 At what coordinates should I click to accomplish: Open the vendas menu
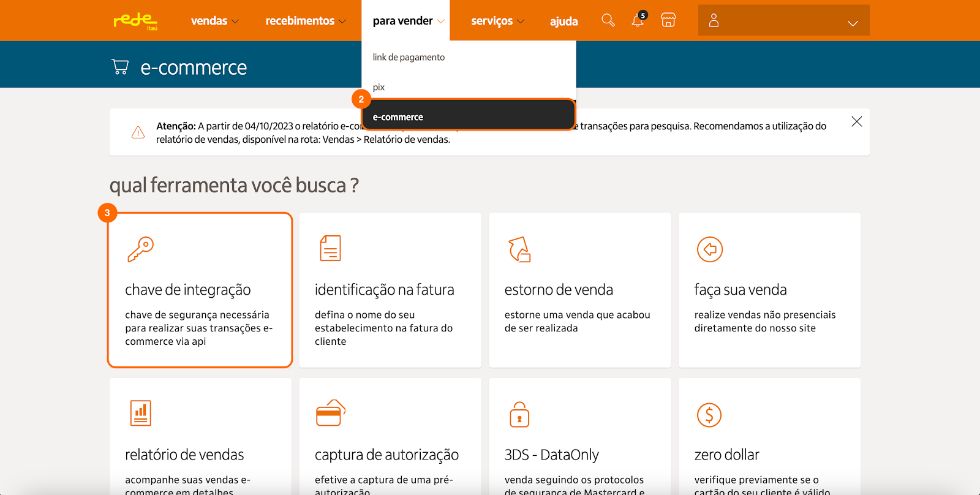(209, 21)
